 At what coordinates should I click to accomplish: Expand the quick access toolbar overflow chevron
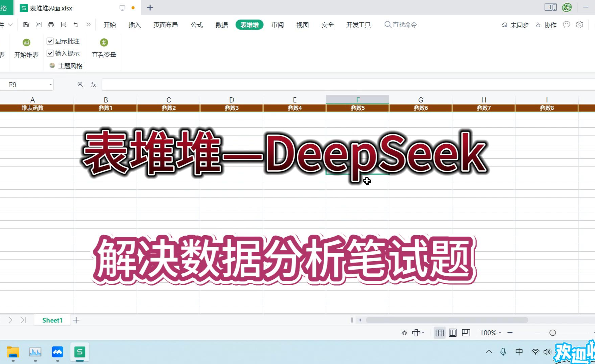point(89,24)
